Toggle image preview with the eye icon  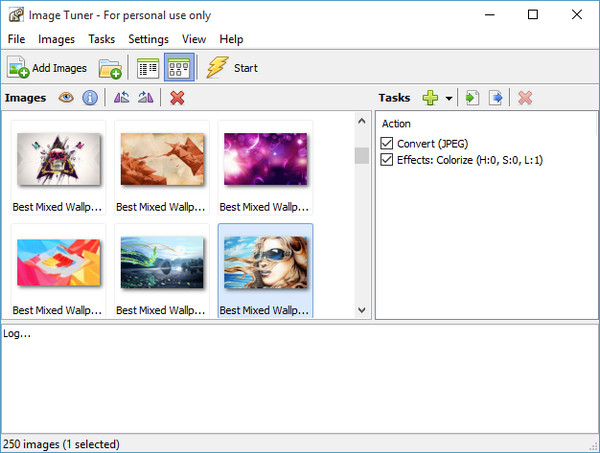click(x=67, y=98)
